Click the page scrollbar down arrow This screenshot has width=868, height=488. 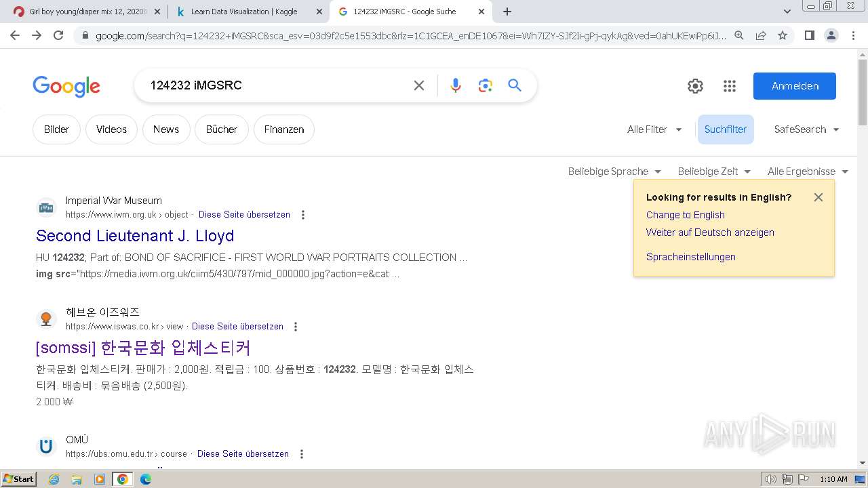863,463
